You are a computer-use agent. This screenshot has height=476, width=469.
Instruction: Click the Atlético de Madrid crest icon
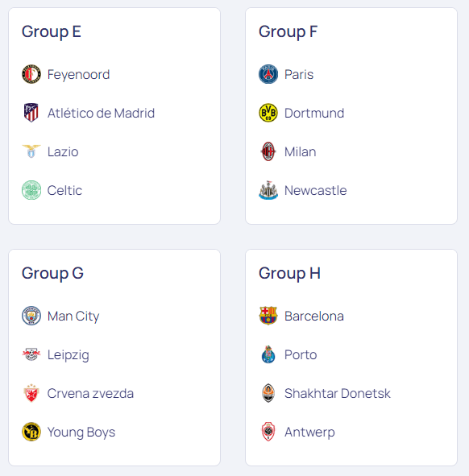tap(31, 113)
